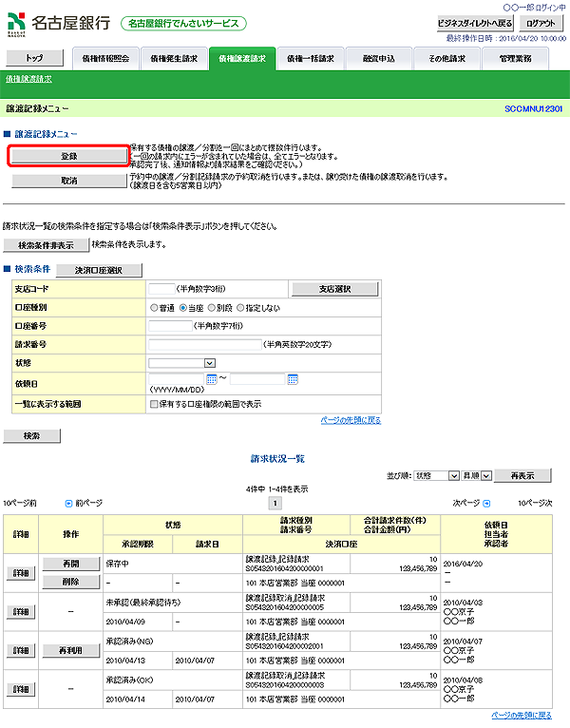Open the 状態 dropdown in search conditions

tap(182, 363)
